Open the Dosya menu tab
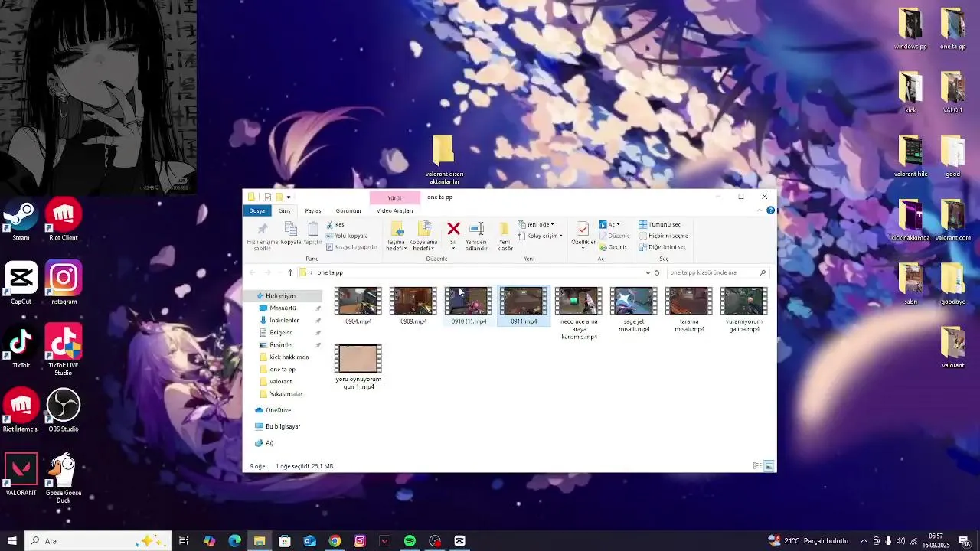The image size is (980, 551). (256, 210)
